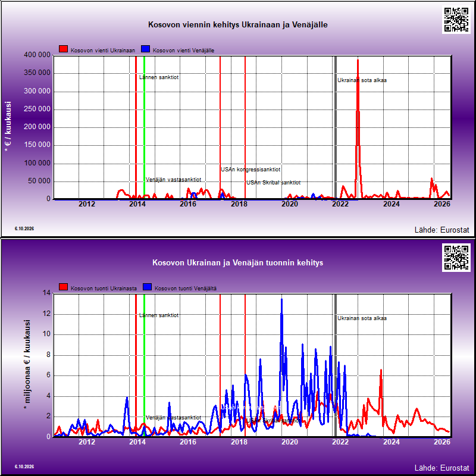
Task: Select blue swatch for Kosovon vienti Venäjälle
Action: click(x=145, y=49)
